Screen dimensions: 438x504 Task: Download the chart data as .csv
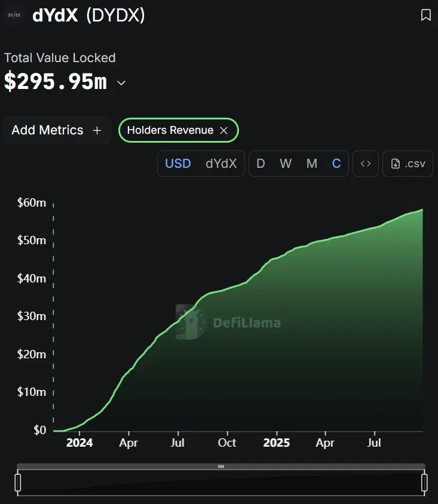click(x=408, y=164)
